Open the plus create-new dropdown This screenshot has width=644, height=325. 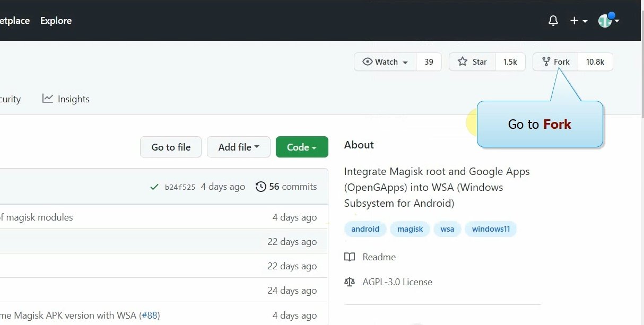click(x=578, y=21)
